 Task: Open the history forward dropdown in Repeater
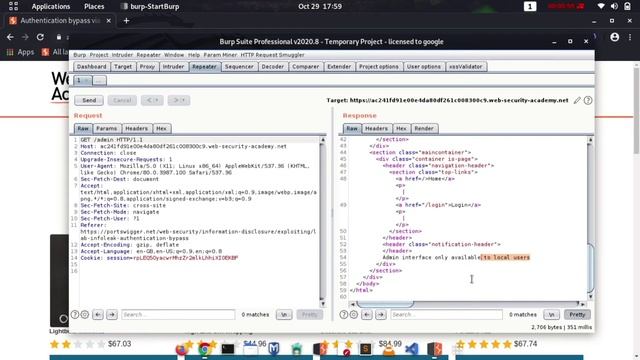[179, 100]
